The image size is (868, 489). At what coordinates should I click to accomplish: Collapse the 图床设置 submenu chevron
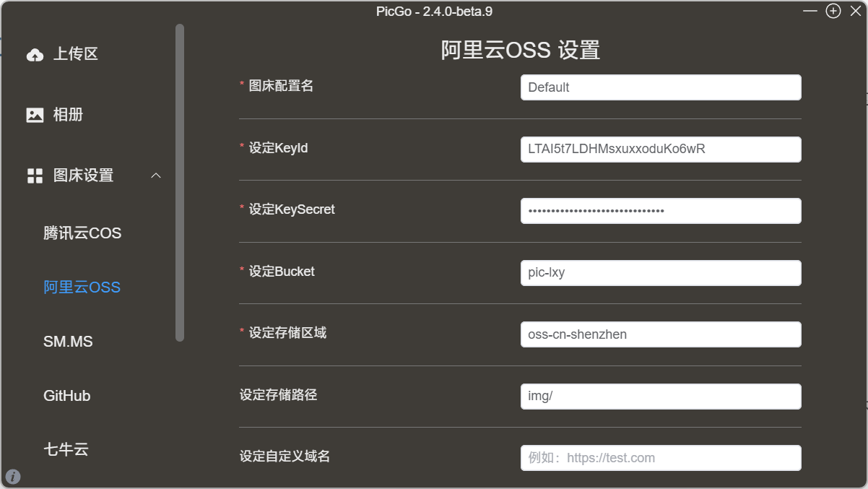[x=155, y=176]
